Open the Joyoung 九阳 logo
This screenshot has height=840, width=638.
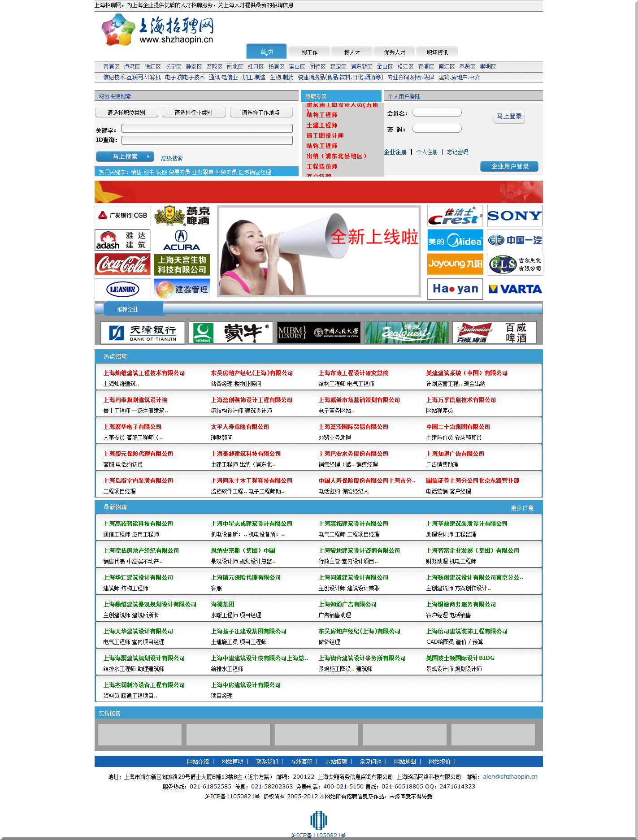pos(455,264)
